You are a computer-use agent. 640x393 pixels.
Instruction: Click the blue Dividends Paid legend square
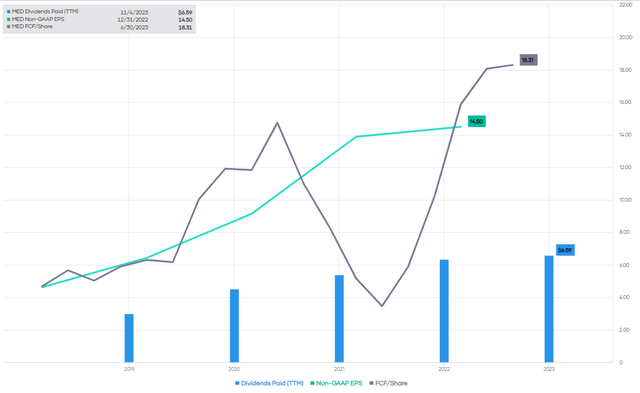click(x=237, y=383)
